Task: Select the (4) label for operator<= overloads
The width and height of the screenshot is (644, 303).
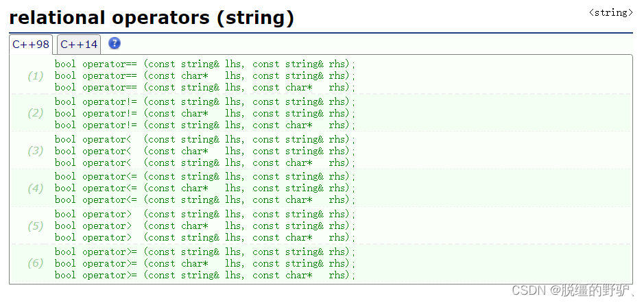Action: click(x=35, y=188)
